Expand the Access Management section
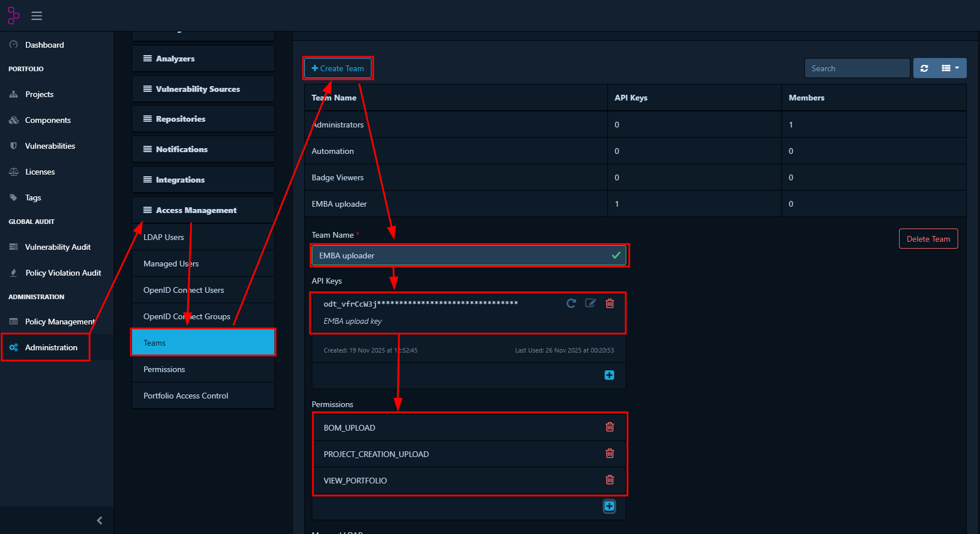Viewport: 980px width, 534px height. [x=196, y=210]
